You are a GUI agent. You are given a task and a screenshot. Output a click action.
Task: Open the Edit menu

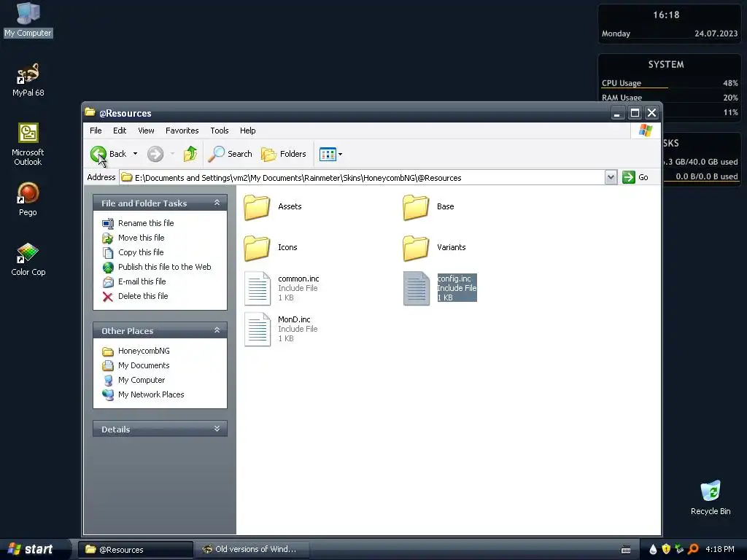[120, 131]
